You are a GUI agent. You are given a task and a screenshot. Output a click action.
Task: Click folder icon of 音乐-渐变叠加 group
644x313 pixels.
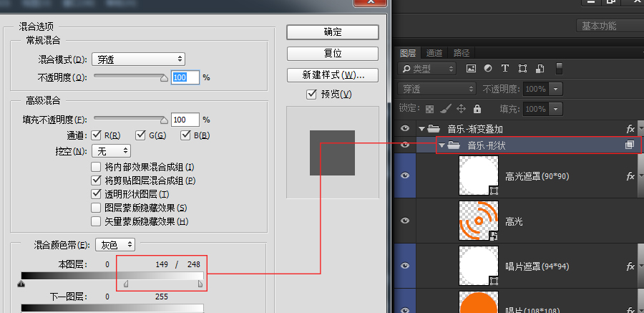coord(434,129)
